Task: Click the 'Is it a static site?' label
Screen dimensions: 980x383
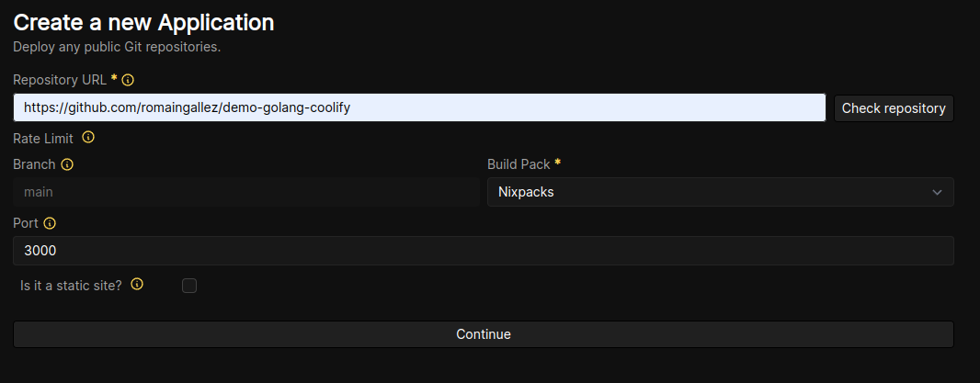Action: pyautogui.click(x=72, y=286)
